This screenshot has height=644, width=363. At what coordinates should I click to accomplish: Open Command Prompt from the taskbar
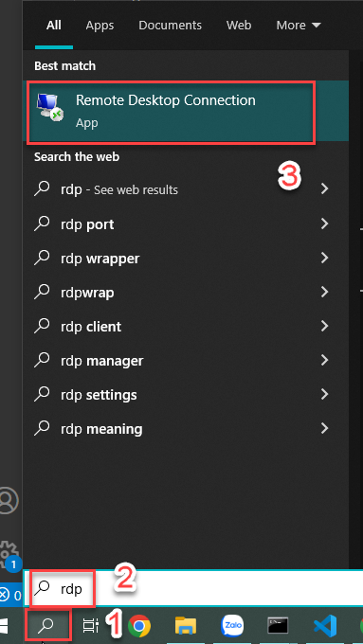[279, 625]
